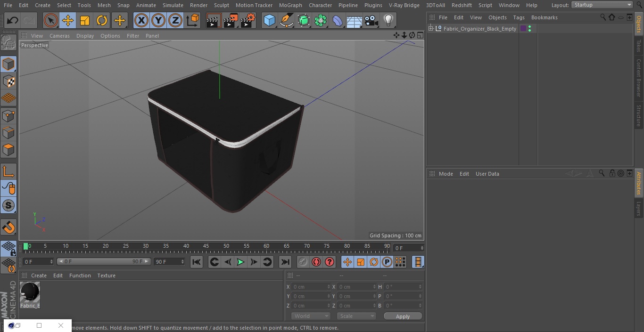Click the Apply button
The height and width of the screenshot is (332, 644).
403,316
